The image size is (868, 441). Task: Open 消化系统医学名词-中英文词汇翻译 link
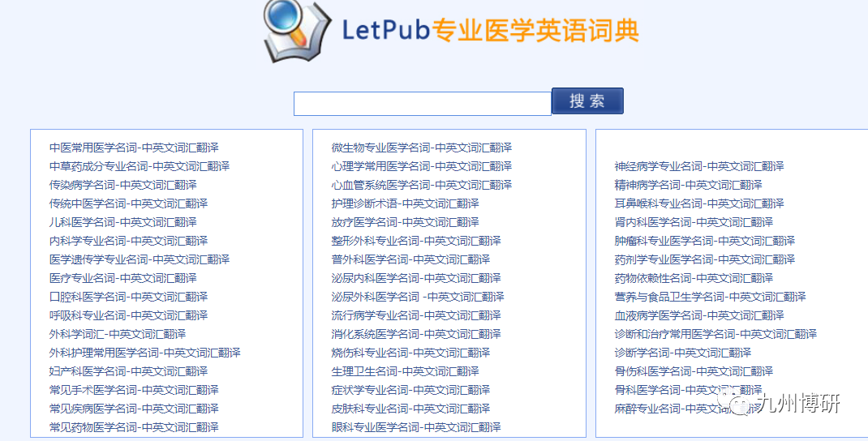[416, 334]
